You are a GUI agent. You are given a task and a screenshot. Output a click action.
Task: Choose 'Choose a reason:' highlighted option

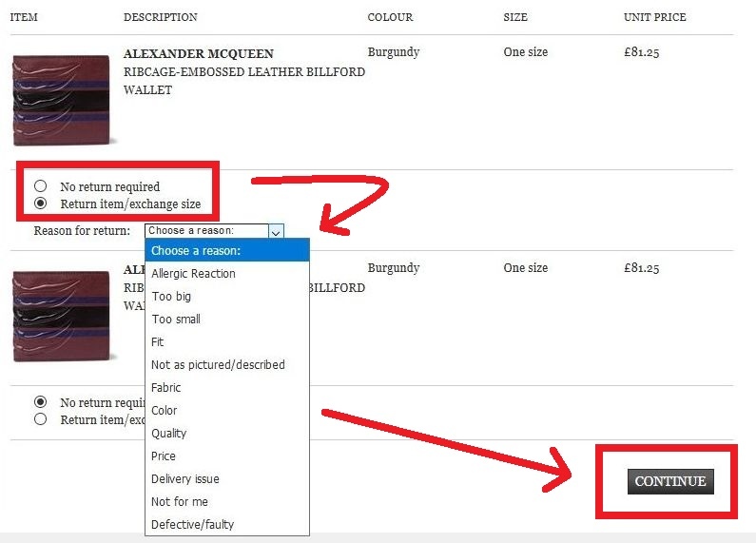tap(227, 251)
